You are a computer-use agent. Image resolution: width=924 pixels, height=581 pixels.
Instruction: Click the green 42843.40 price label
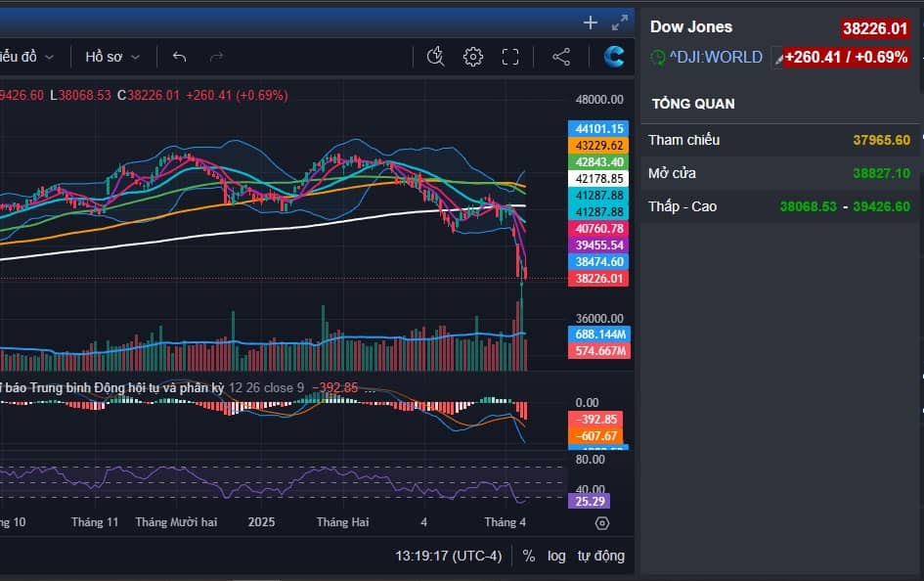pyautogui.click(x=598, y=162)
